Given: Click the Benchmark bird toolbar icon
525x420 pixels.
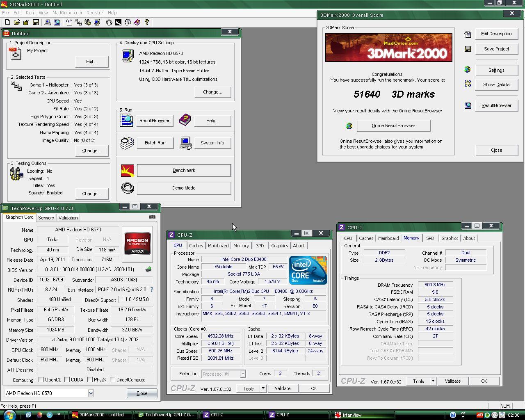Looking at the screenshot, I should (x=118, y=22).
